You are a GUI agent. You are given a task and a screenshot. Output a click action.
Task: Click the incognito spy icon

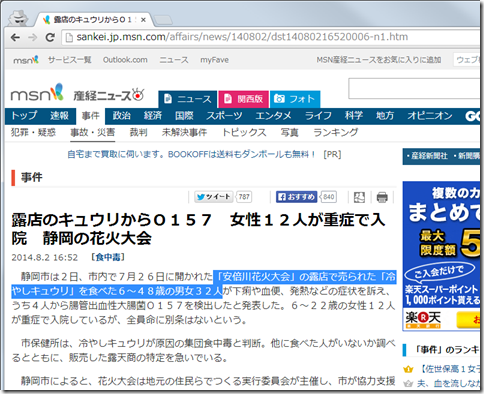click(18, 18)
